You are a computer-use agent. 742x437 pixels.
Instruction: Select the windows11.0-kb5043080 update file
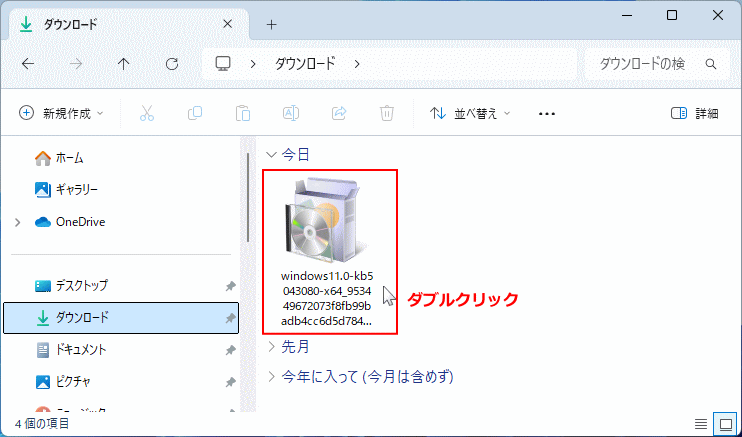pos(328,251)
